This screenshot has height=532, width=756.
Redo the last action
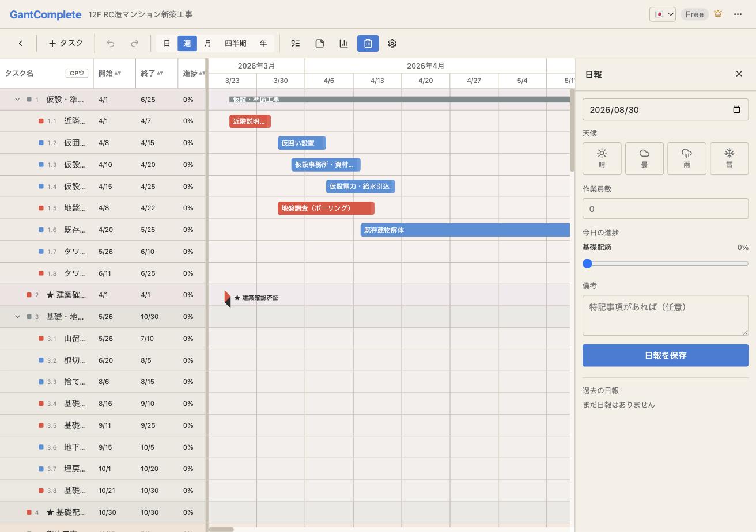coord(135,43)
